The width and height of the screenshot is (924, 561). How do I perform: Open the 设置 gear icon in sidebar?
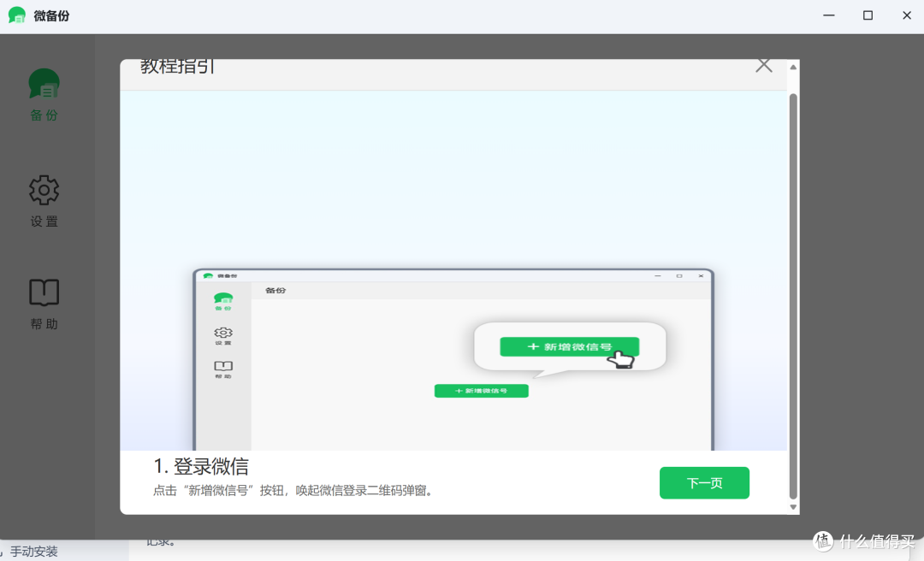coord(44,191)
